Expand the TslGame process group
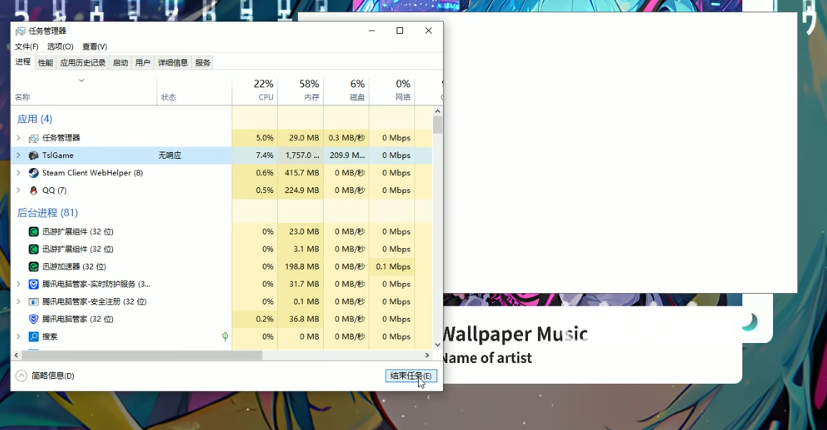The height and width of the screenshot is (430, 827). (x=18, y=156)
